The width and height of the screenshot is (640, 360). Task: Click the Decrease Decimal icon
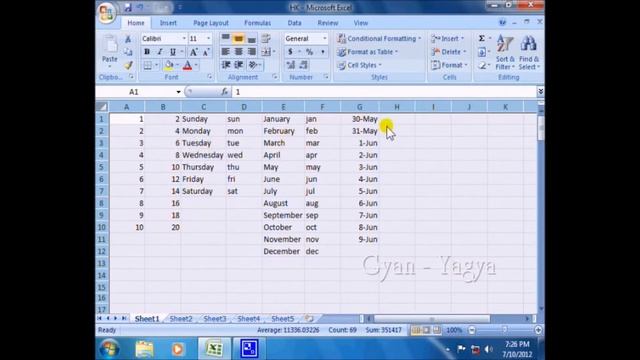[304, 65]
